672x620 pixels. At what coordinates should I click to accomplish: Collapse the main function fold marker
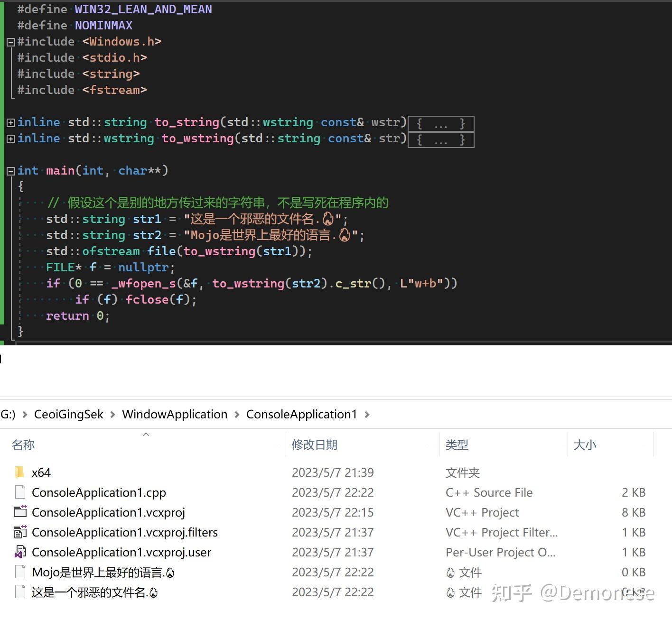pyautogui.click(x=10, y=170)
